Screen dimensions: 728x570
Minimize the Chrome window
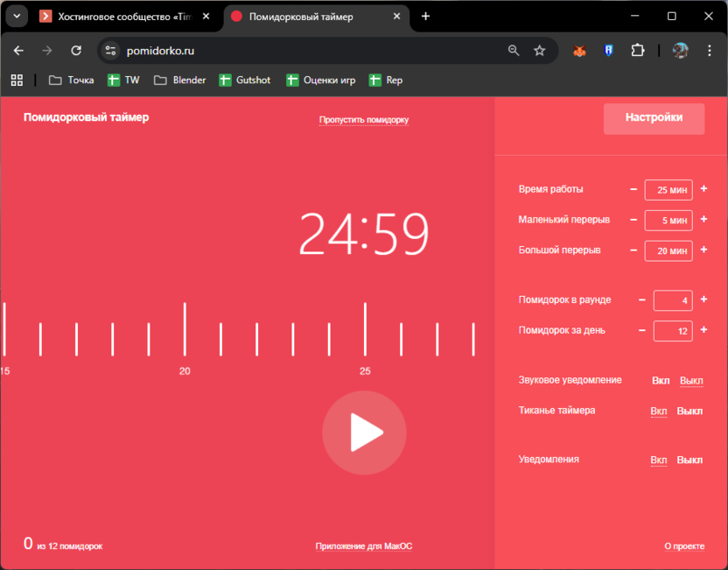(634, 17)
